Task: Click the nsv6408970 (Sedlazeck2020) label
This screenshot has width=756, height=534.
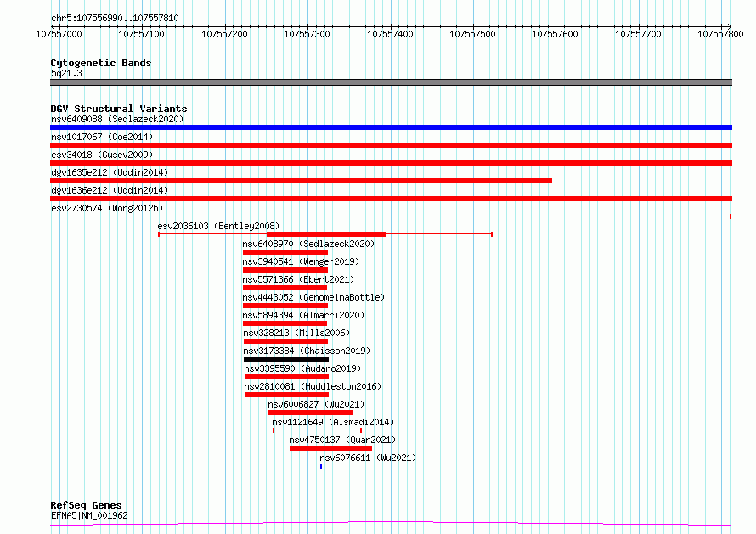Action: point(308,244)
